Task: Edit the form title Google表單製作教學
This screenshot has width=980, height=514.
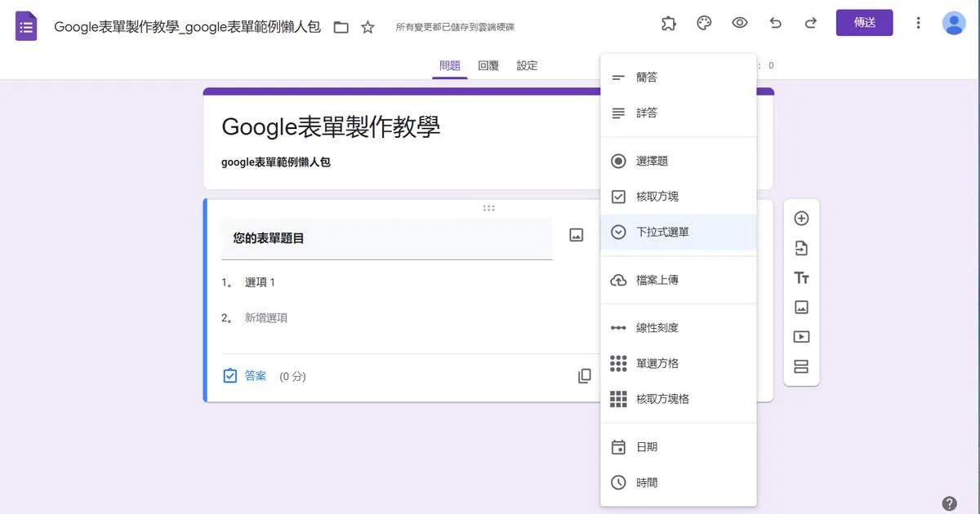Action: (x=331, y=126)
